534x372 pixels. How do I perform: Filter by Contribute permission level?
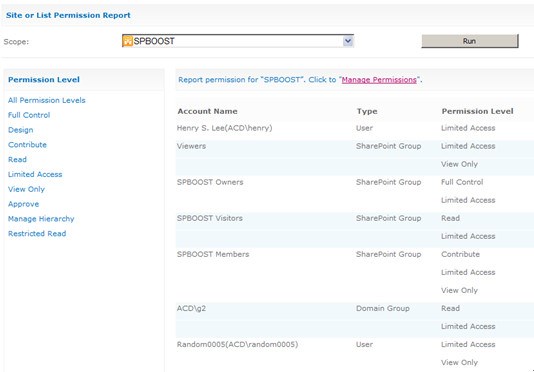tap(27, 144)
